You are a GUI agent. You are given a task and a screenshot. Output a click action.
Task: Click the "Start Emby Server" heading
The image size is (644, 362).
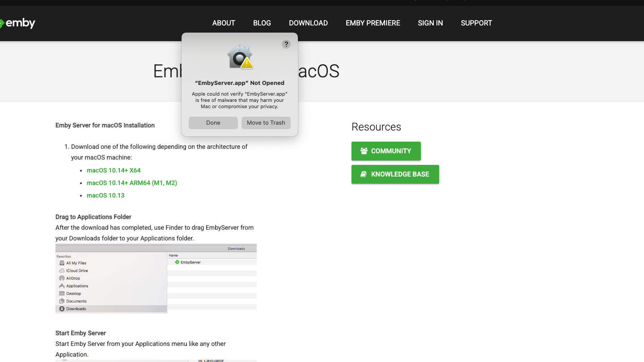tap(80, 333)
